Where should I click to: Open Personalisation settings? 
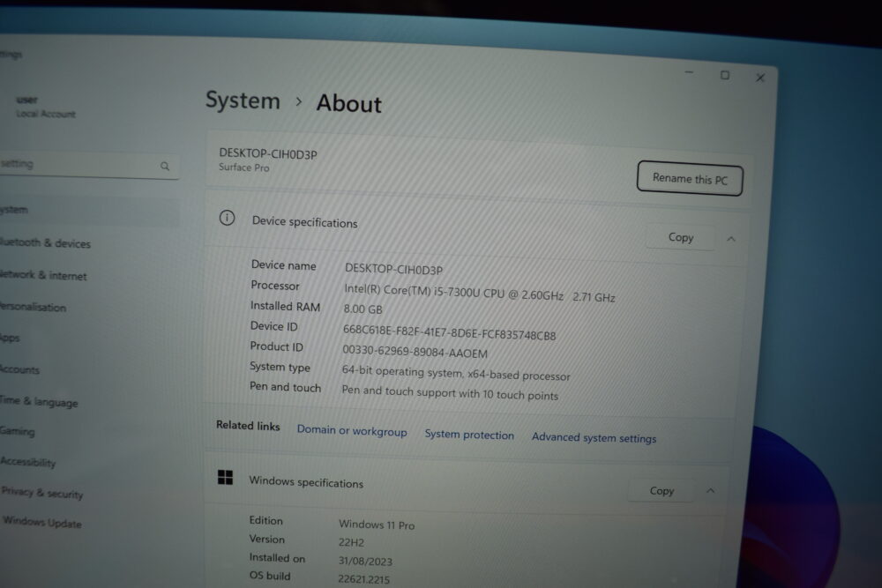pyautogui.click(x=33, y=307)
